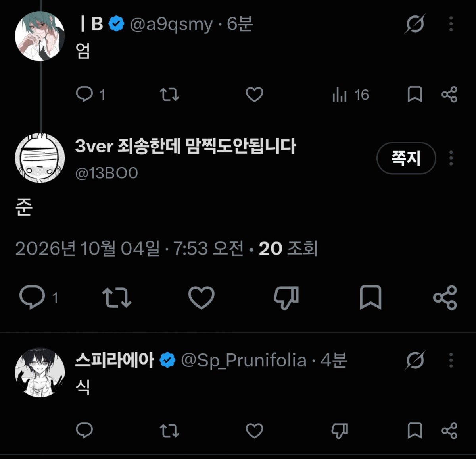The width and height of the screenshot is (476, 459).
Task: Click Grok icon on @a9qsmy tweet
Action: pos(415,24)
